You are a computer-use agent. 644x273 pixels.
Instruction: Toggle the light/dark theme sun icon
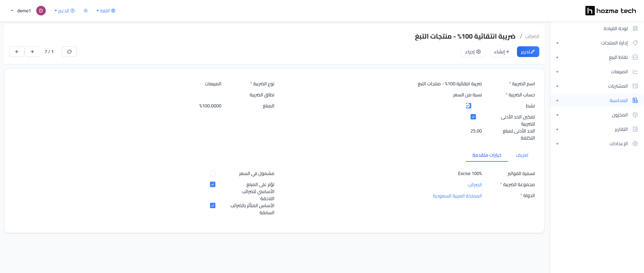coord(86,11)
